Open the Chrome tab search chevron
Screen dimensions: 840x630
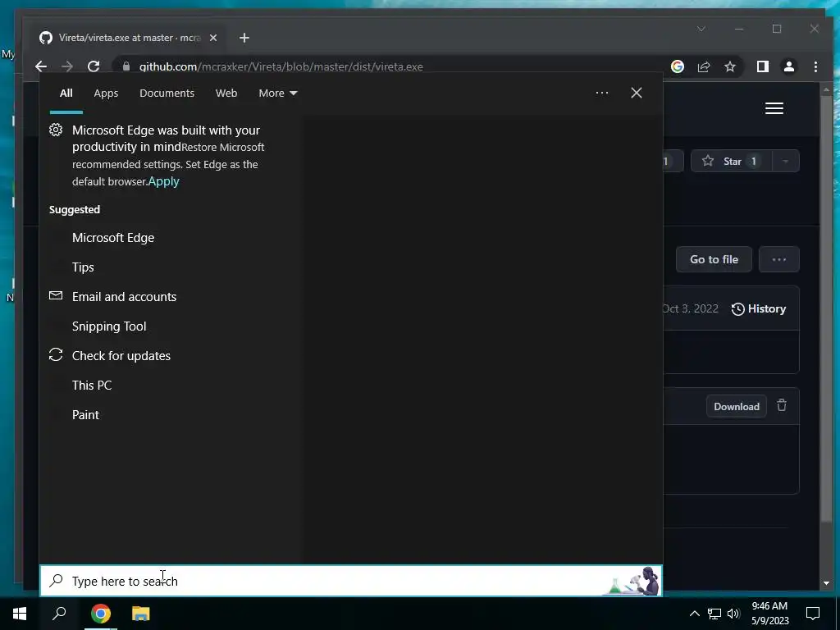point(701,29)
